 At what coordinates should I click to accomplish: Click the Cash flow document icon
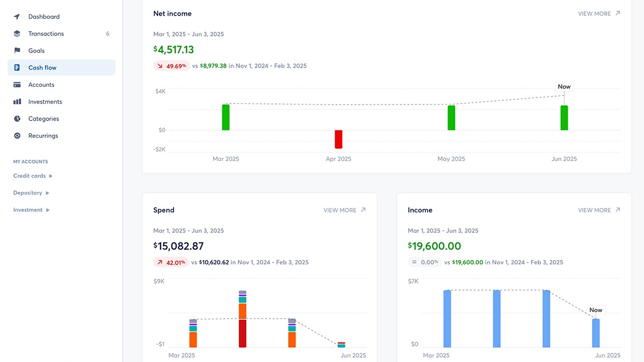[17, 68]
